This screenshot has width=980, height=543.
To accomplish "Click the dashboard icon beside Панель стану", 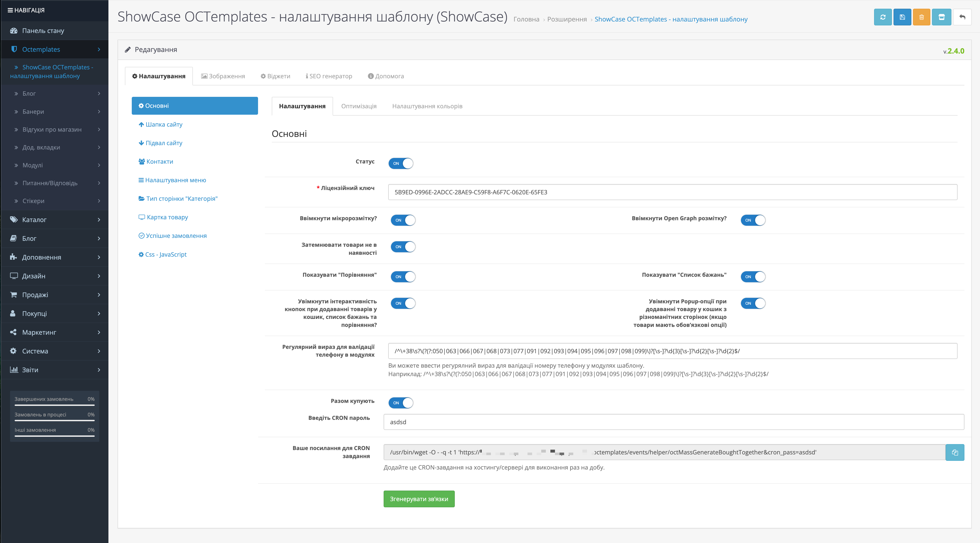I will tap(14, 30).
